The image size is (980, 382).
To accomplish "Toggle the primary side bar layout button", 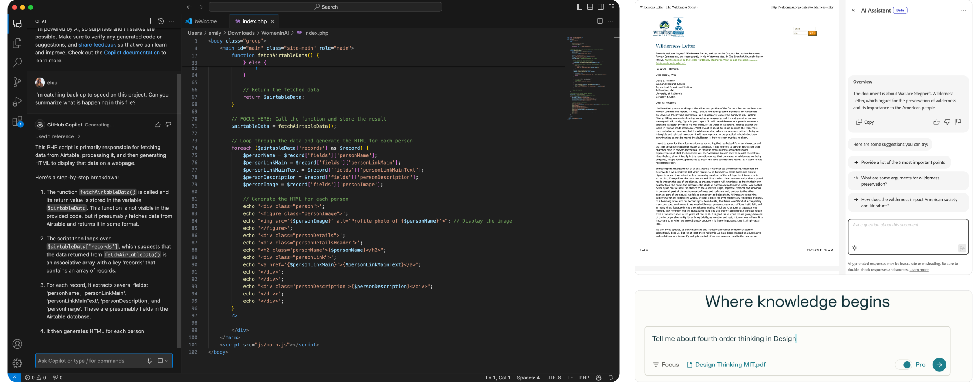I will [x=579, y=7].
